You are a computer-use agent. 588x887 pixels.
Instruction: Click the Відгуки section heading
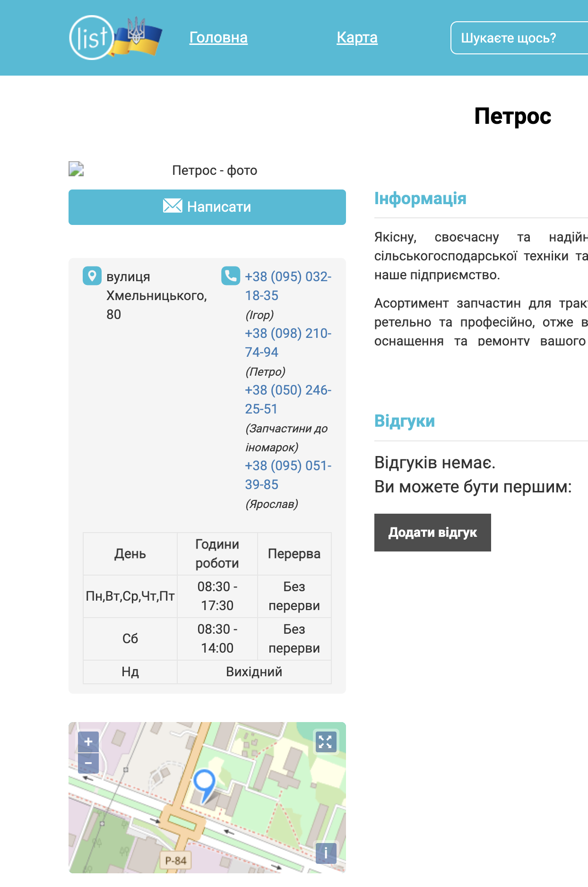click(x=405, y=421)
